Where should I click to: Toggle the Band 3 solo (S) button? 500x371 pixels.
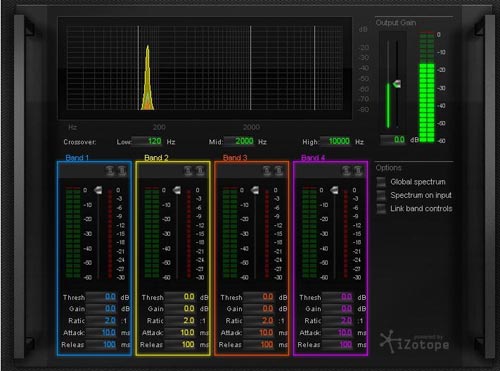coord(267,171)
